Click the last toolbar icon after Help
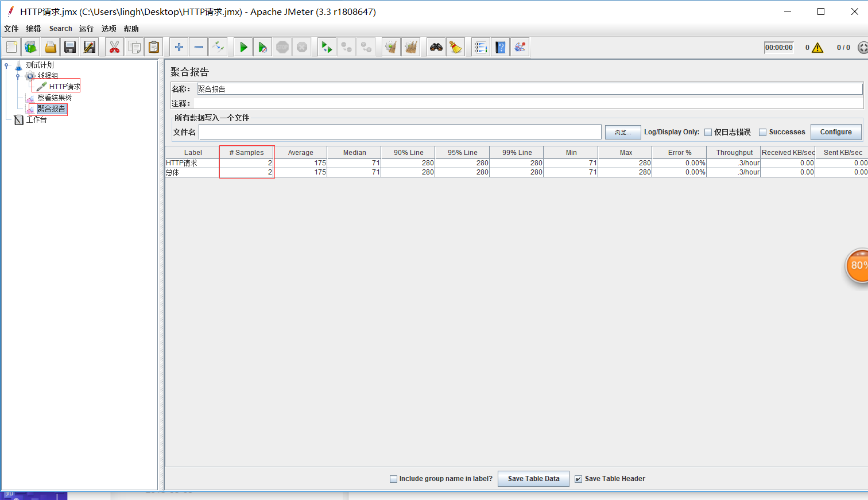Image resolution: width=868 pixels, height=500 pixels. point(520,47)
